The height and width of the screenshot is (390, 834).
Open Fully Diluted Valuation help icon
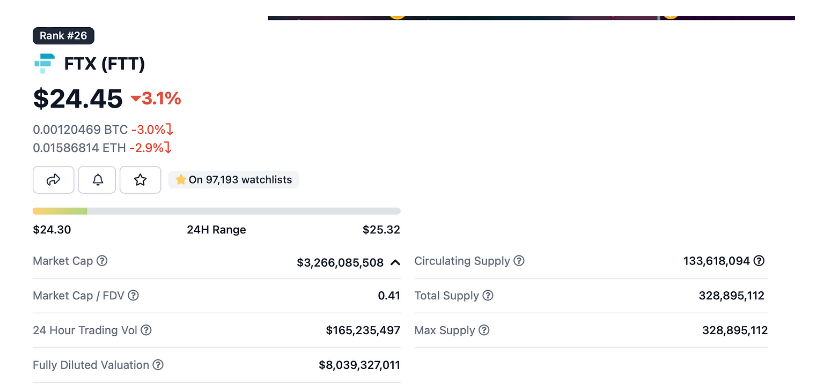click(x=158, y=365)
